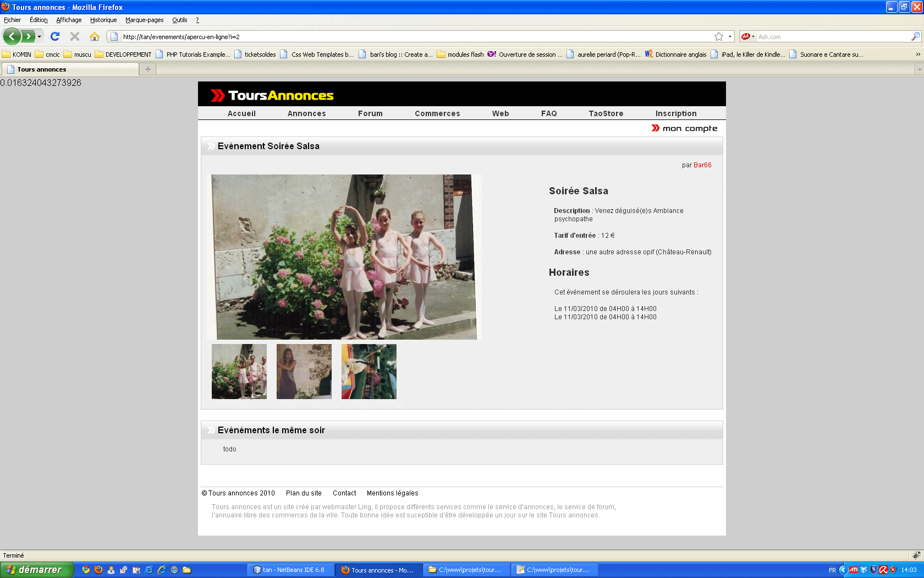
Task: Open the cmcic bookmark folder
Action: click(47, 54)
